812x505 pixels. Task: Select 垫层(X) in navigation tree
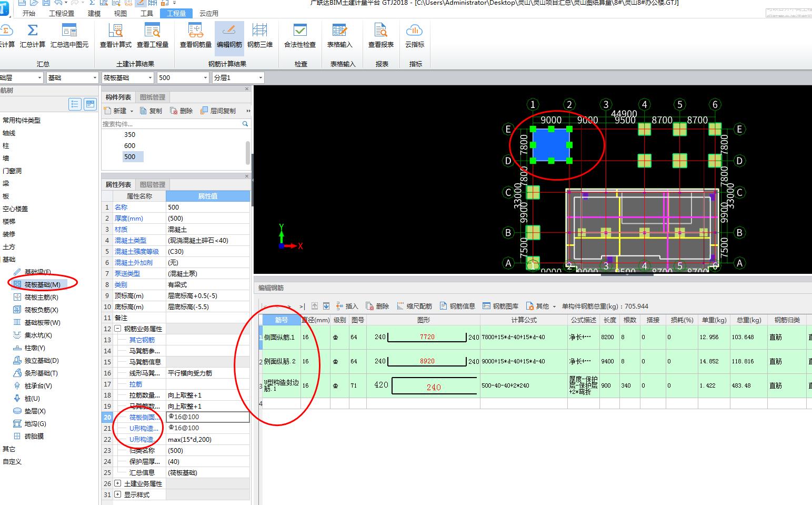click(35, 411)
